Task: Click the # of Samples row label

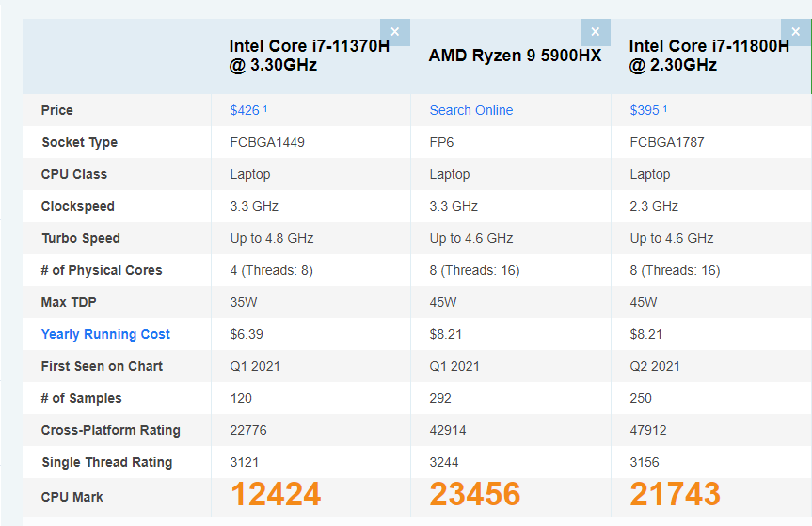Action: [81, 399]
